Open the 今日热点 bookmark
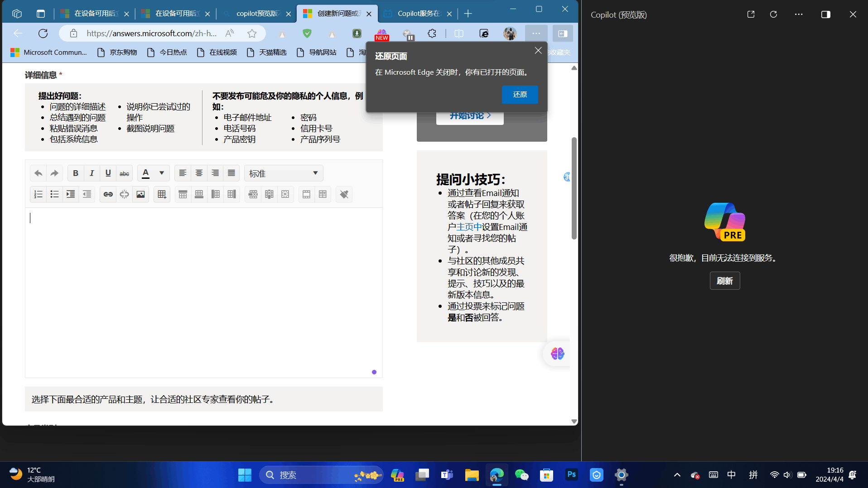The width and height of the screenshot is (868, 488). click(x=167, y=53)
